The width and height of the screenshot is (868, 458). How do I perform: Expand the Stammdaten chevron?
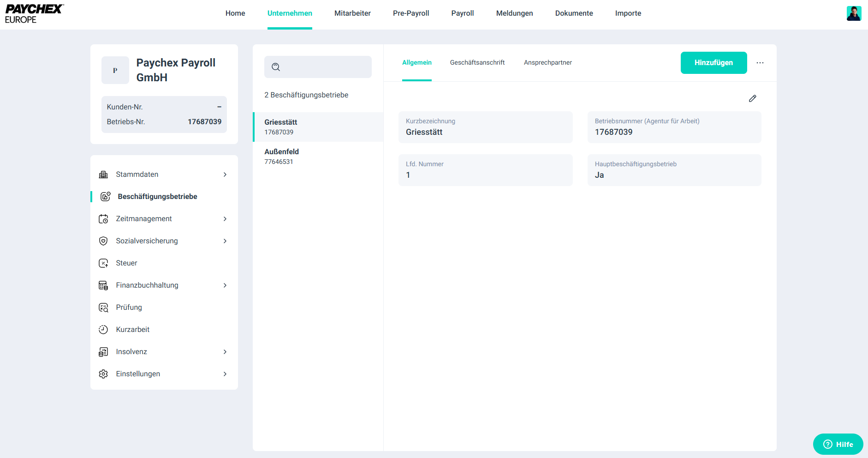click(225, 175)
